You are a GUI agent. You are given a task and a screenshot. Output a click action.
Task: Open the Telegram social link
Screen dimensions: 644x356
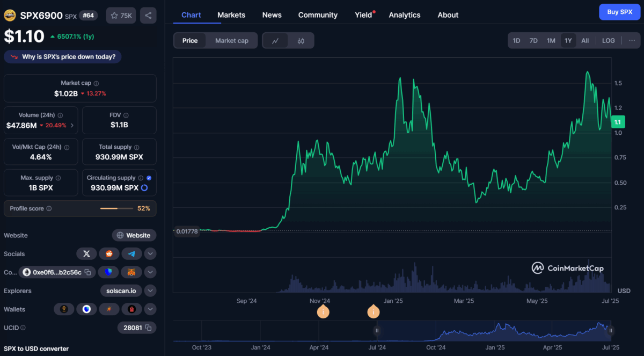coord(131,253)
